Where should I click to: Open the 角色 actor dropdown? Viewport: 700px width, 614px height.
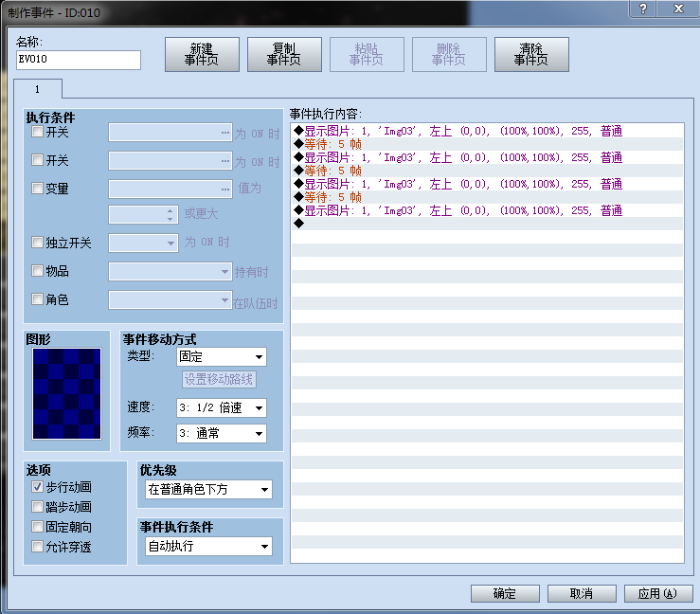click(171, 300)
